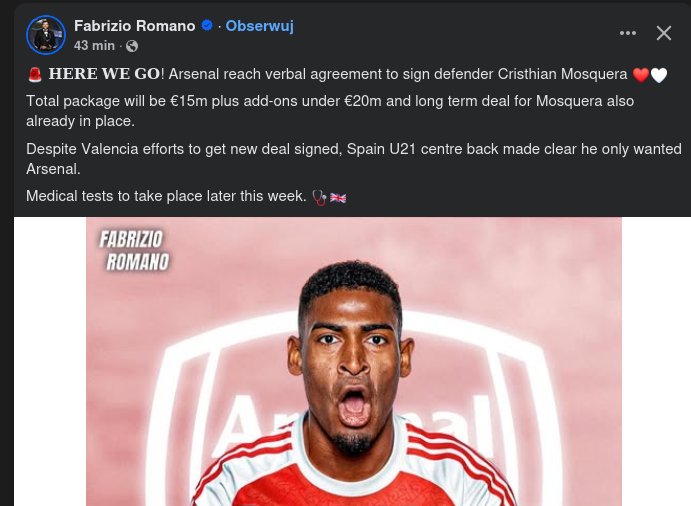The image size is (691, 506).
Task: Click the stethoscope emoji
Action: coord(319,197)
